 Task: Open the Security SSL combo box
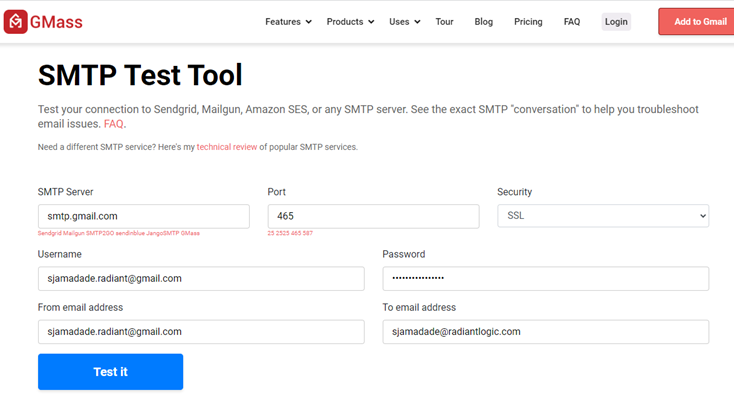pyautogui.click(x=603, y=216)
